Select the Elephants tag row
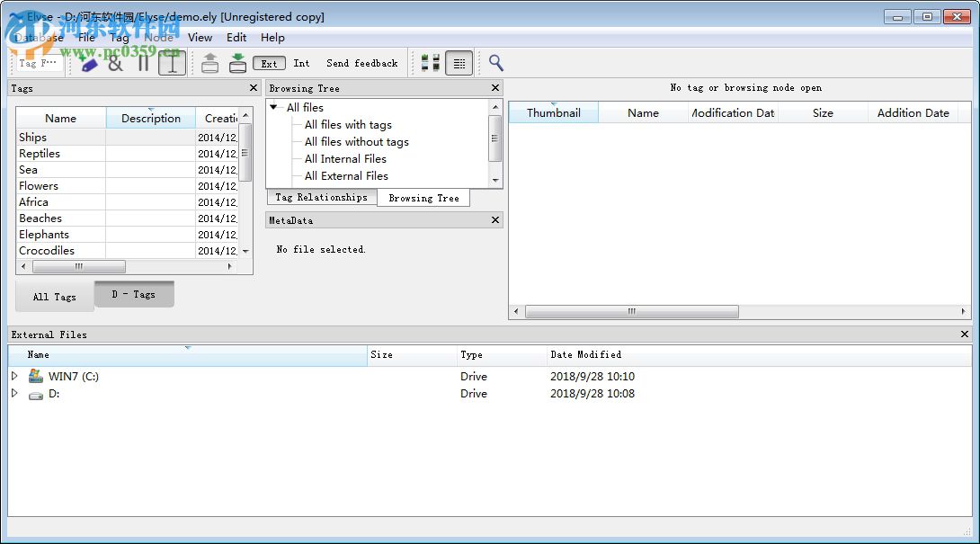This screenshot has width=980, height=544. tap(44, 235)
